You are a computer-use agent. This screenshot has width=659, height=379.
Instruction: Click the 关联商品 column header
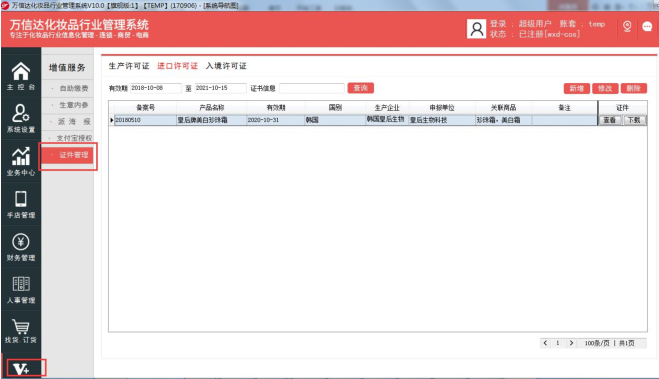click(x=503, y=108)
